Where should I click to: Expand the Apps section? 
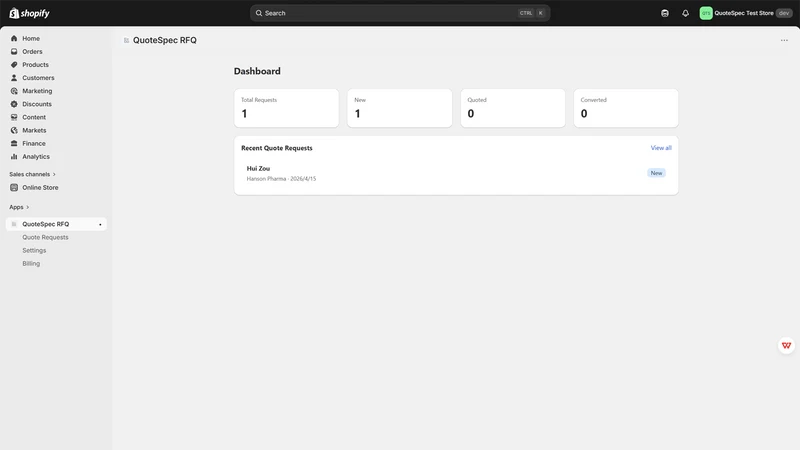pos(19,207)
